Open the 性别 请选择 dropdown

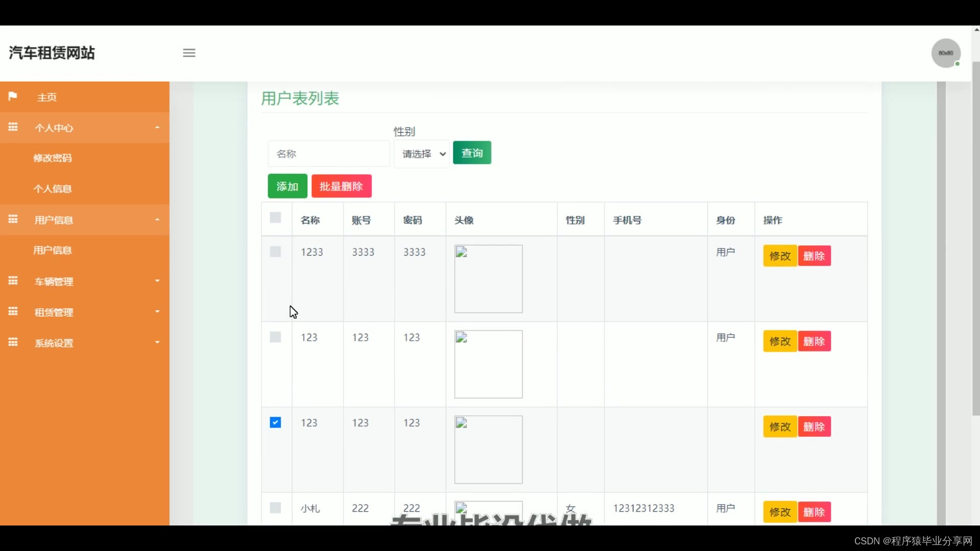point(422,154)
